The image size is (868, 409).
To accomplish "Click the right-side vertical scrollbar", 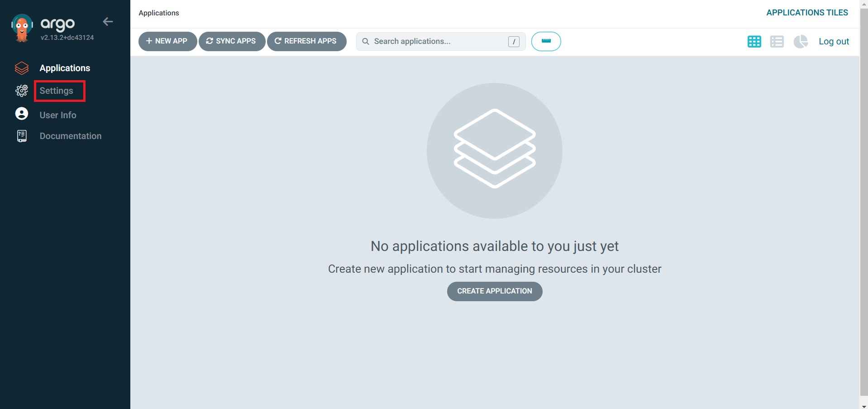I will 863,204.
